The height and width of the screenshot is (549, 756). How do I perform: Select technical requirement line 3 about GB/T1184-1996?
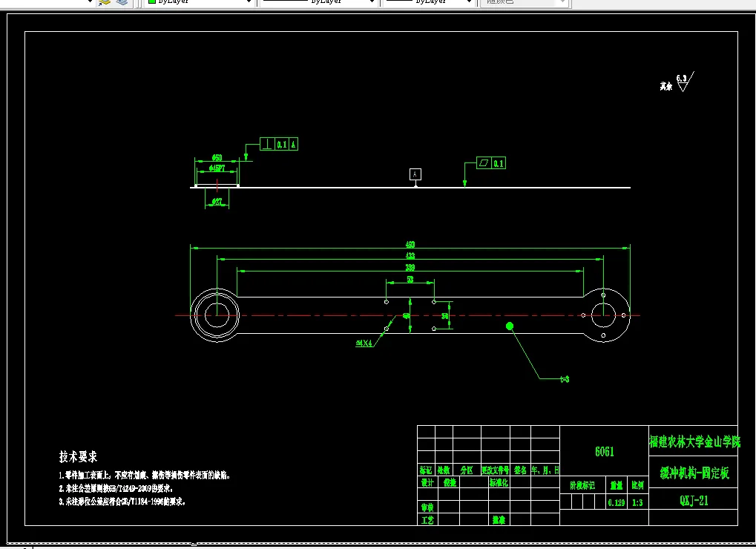click(x=122, y=502)
